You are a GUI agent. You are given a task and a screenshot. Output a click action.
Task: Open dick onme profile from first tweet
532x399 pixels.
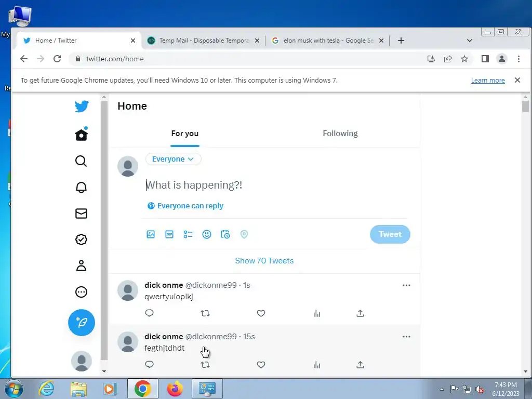(164, 285)
